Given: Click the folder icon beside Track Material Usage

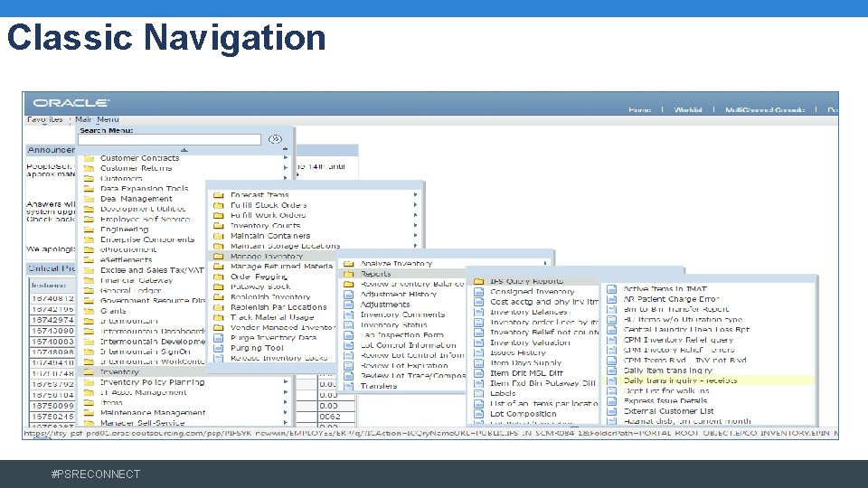Looking at the screenshot, I should point(219,317).
